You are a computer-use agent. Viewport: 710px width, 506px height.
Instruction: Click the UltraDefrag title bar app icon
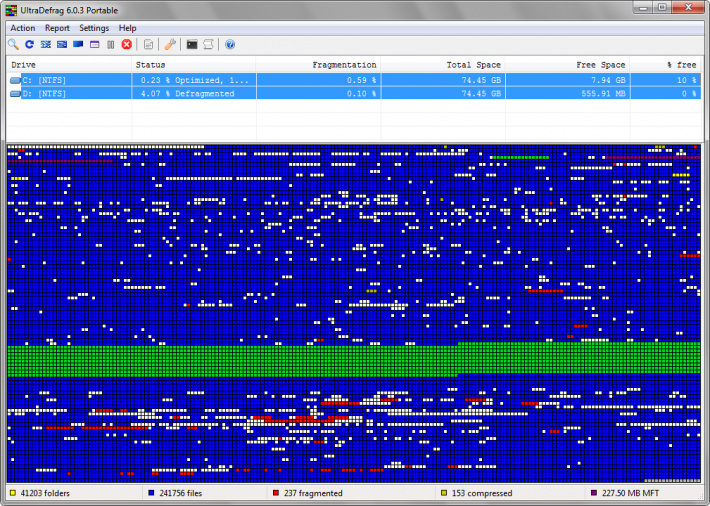[11, 10]
